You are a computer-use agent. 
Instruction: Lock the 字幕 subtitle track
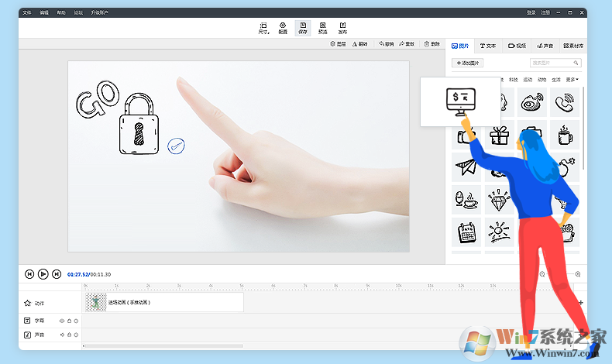click(x=69, y=321)
